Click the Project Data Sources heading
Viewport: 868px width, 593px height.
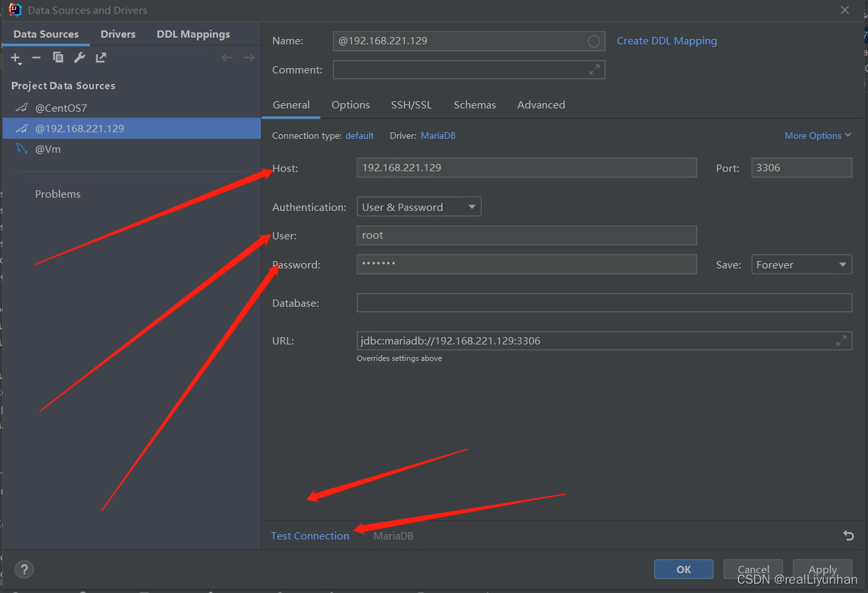point(63,86)
